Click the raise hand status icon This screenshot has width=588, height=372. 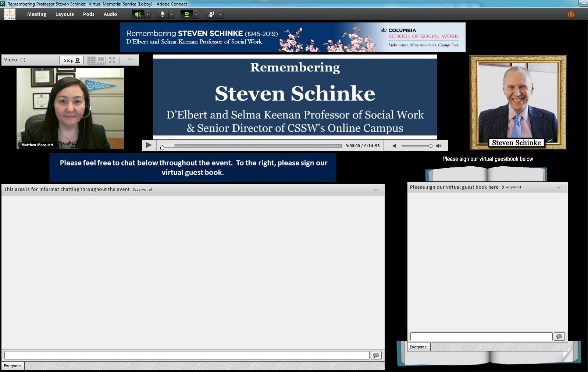pos(211,14)
